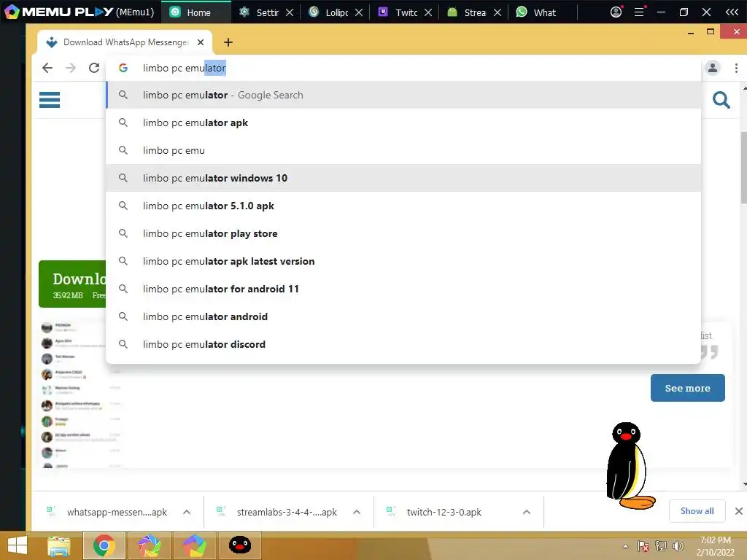Expand options arrow for streamlabs apk download
The height and width of the screenshot is (560, 747).
point(356,512)
